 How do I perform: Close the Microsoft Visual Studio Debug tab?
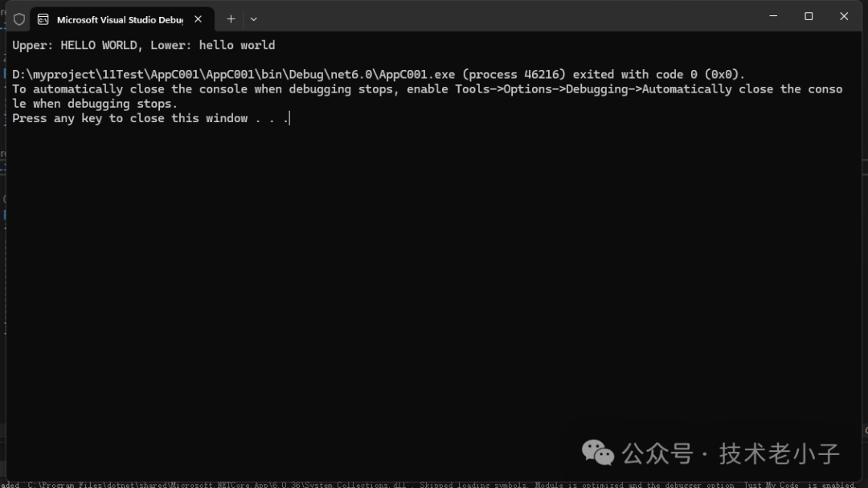click(198, 18)
